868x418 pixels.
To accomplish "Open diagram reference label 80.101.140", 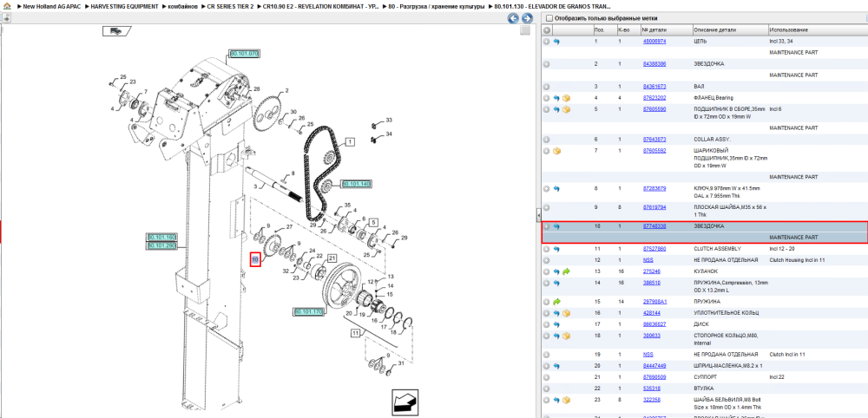I will pos(356,184).
